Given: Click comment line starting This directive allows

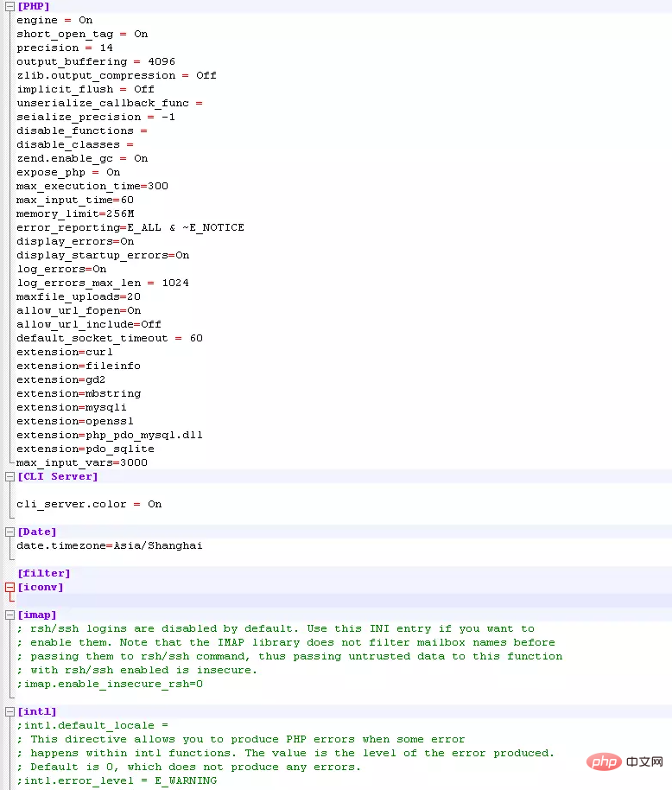Looking at the screenshot, I should [241, 740].
